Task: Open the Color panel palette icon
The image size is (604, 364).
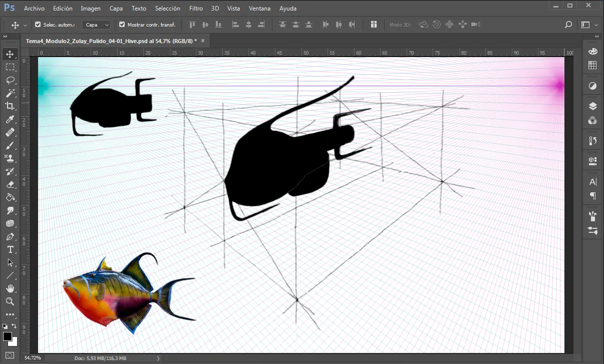Action: click(x=593, y=52)
